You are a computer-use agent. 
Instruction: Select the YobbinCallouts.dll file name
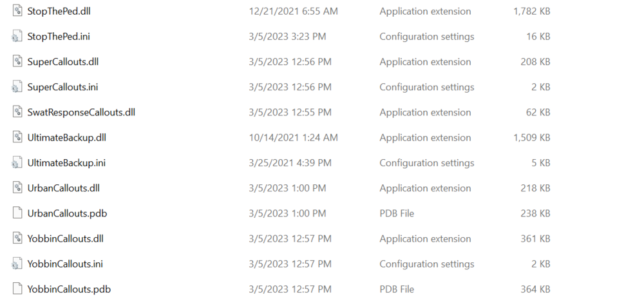(65, 238)
